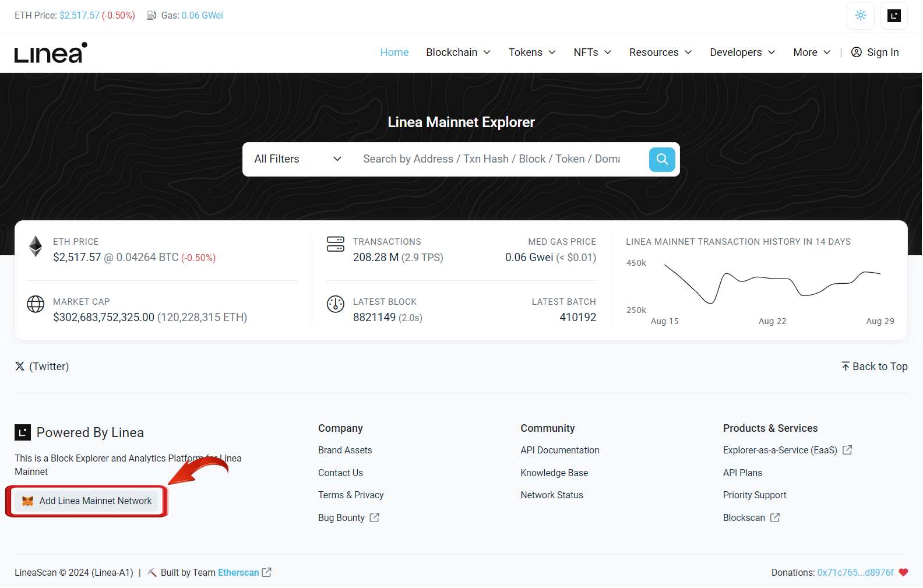Open Terms & Privacy link
923x588 pixels.
point(351,495)
